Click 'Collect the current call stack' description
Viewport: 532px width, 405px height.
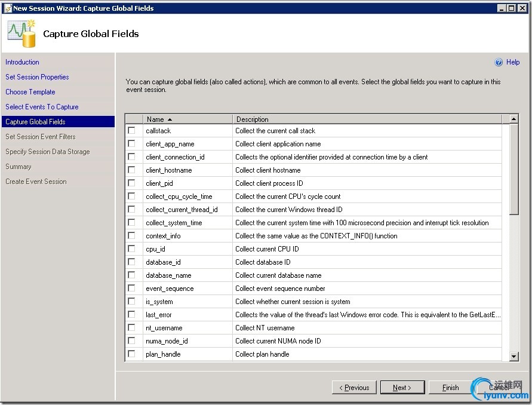pyautogui.click(x=275, y=131)
